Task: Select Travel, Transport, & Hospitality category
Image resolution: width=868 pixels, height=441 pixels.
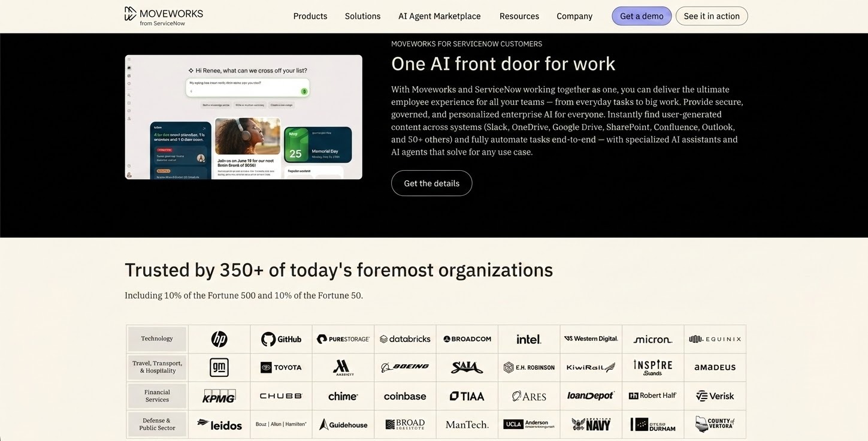Action: [157, 367]
